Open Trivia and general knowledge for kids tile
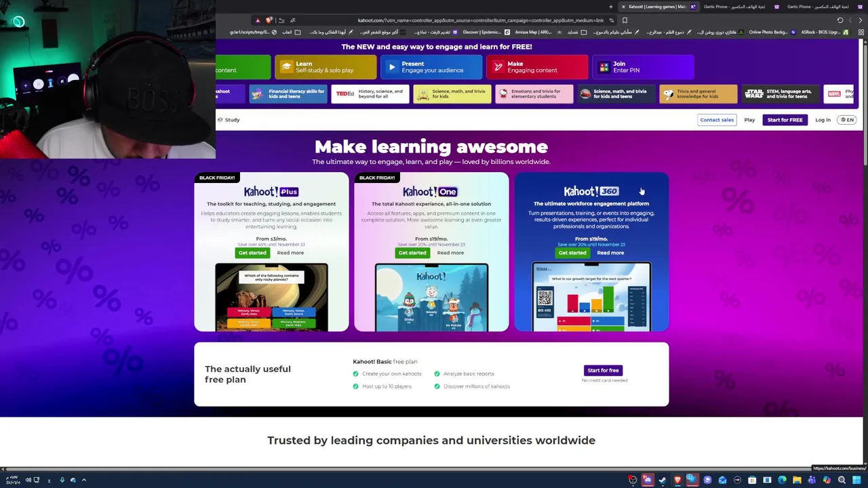The width and height of the screenshot is (868, 488). coord(698,94)
